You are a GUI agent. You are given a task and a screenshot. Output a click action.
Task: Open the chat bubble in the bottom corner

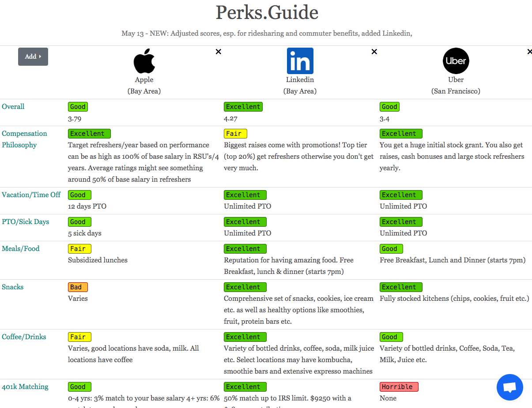(509, 387)
